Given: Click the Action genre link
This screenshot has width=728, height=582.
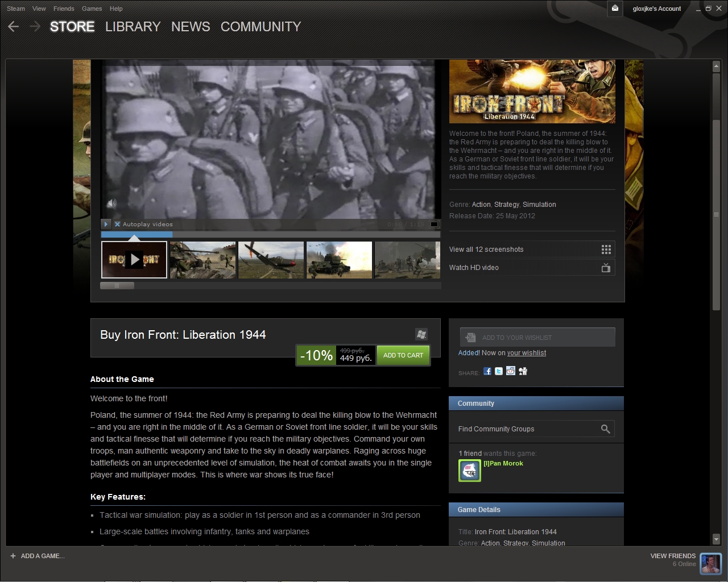Looking at the screenshot, I should (x=481, y=205).
